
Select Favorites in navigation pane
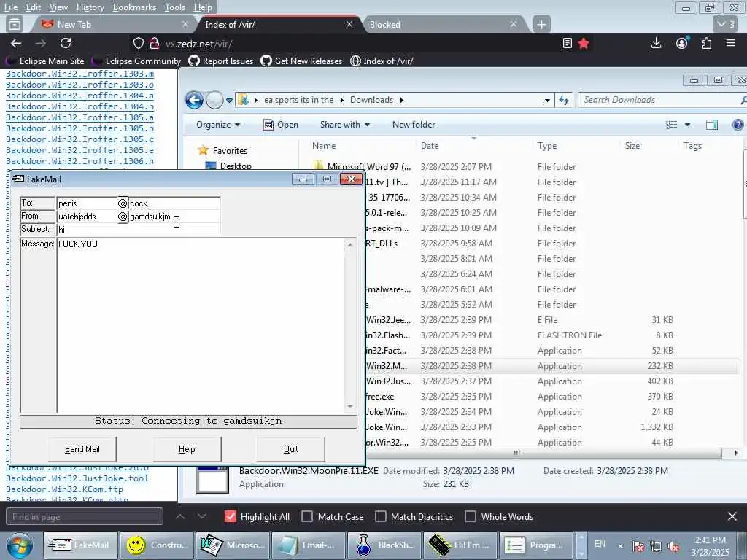(x=230, y=150)
